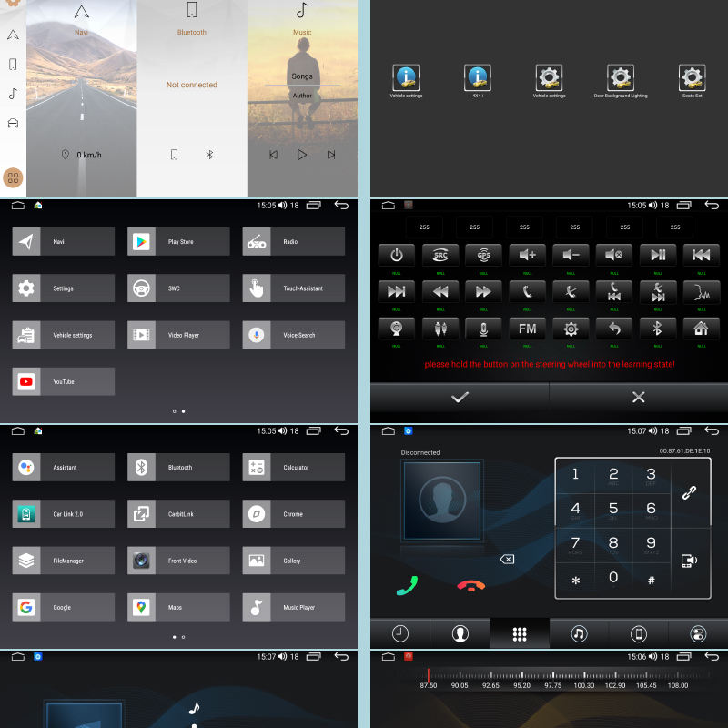This screenshot has width=728, height=728.
Task: Open the Maps app tile
Action: 178,607
